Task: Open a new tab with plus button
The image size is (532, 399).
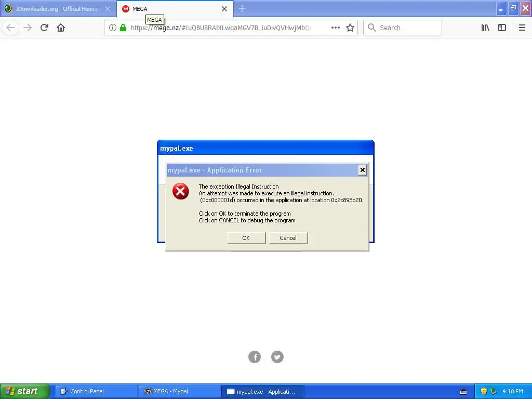Action: pos(242,9)
